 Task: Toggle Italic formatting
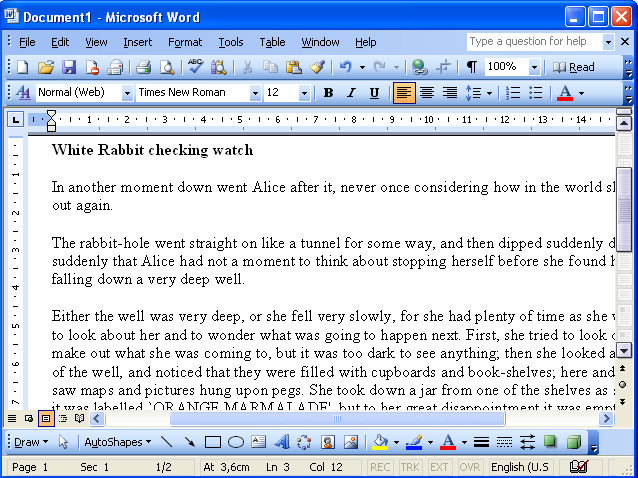[351, 93]
